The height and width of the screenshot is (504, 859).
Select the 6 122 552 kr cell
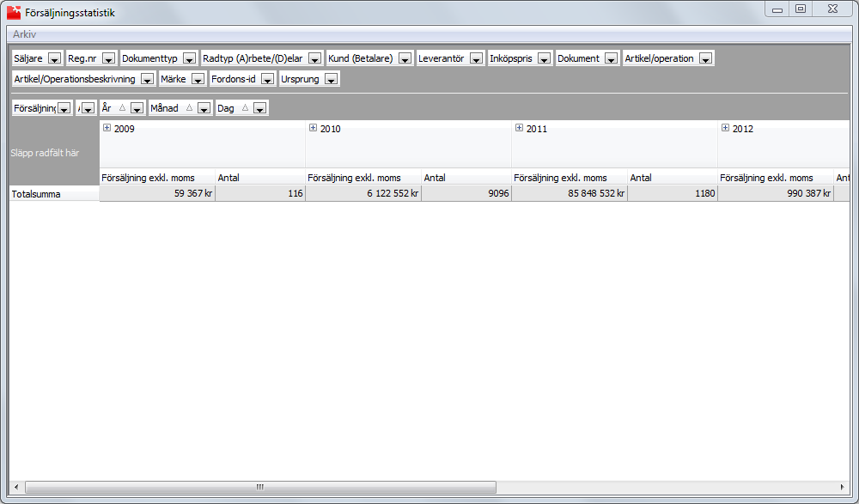pyautogui.click(x=363, y=193)
